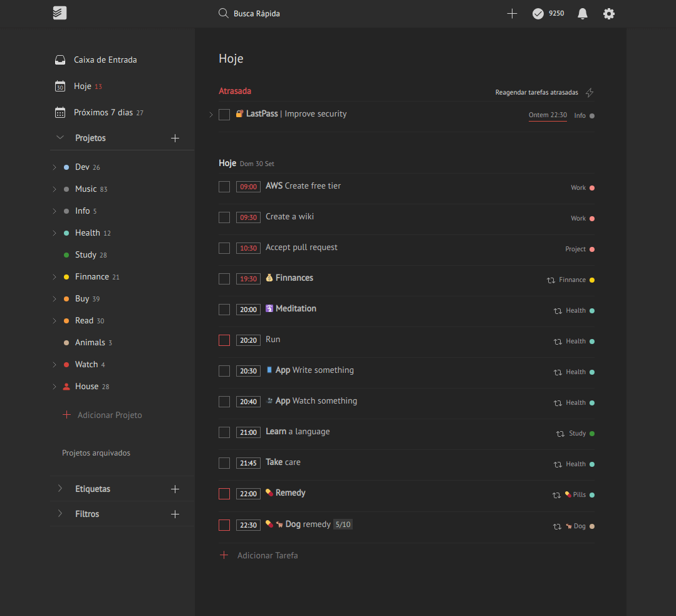This screenshot has width=676, height=616.
Task: Expand the LastPass task subtasks arrow
Action: (x=211, y=115)
